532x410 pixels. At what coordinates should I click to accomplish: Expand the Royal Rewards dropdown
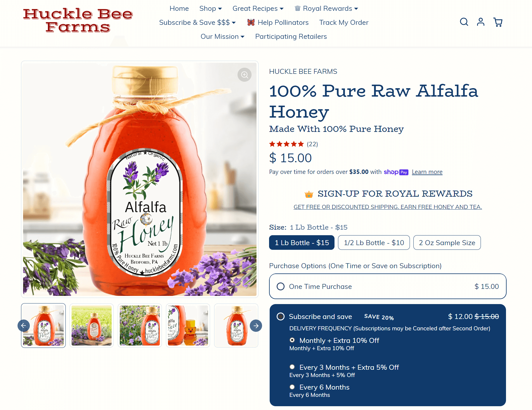point(326,8)
